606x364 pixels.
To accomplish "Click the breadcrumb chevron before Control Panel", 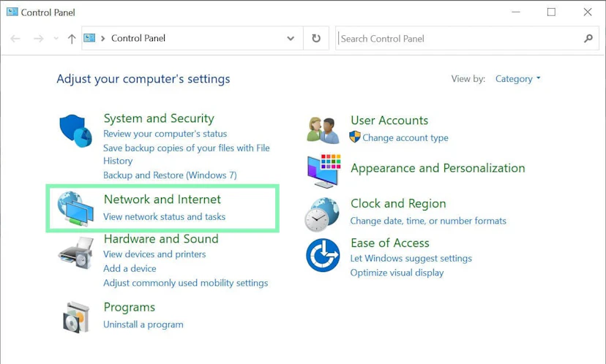I will tap(102, 38).
